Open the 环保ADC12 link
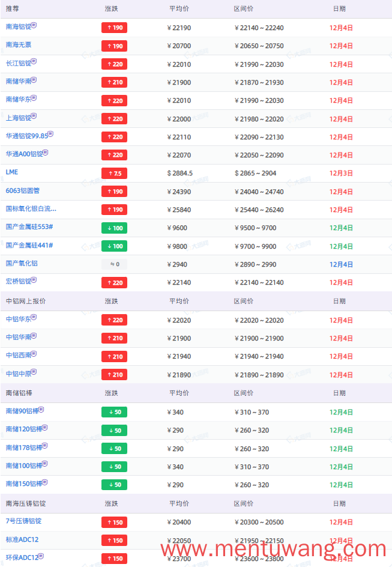Screen dimensions: 392x567 point(22,558)
